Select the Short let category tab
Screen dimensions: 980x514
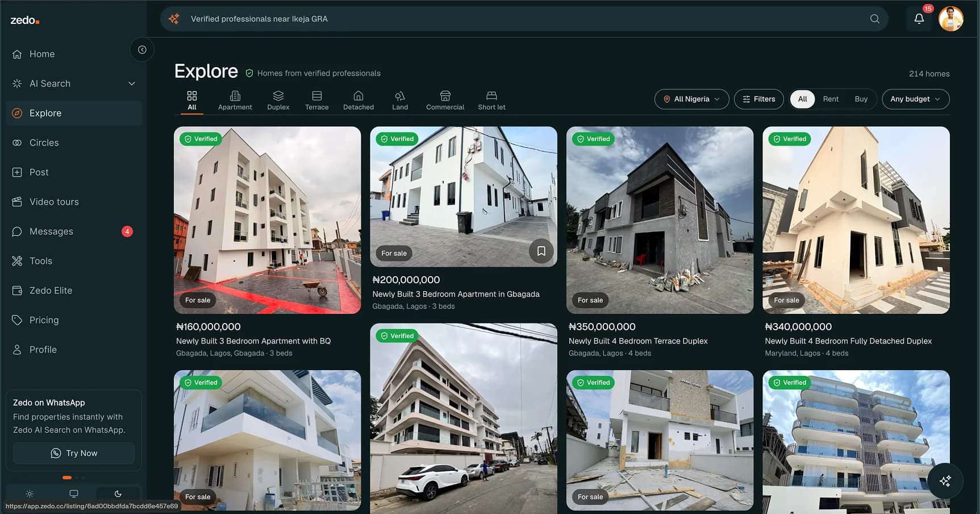pyautogui.click(x=491, y=101)
